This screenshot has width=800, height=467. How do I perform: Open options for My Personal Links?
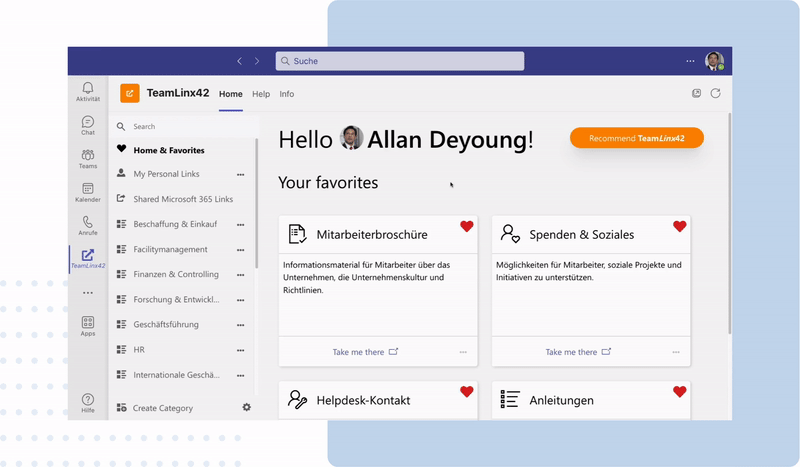coord(240,175)
